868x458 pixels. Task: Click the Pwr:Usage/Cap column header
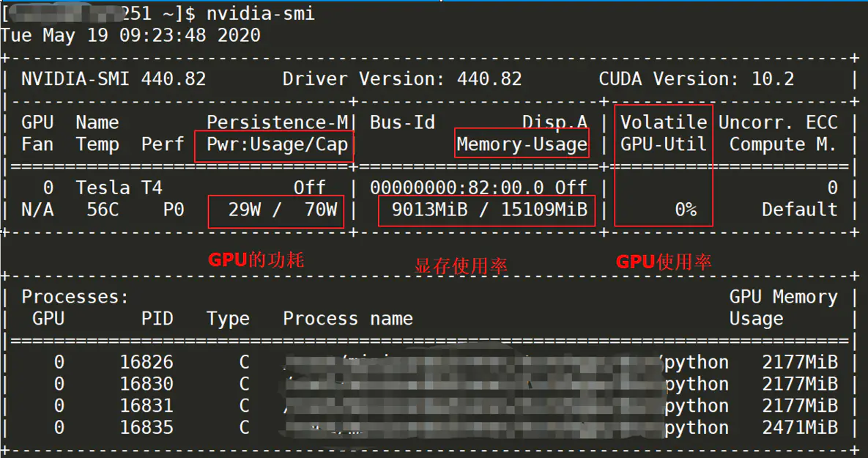click(278, 144)
